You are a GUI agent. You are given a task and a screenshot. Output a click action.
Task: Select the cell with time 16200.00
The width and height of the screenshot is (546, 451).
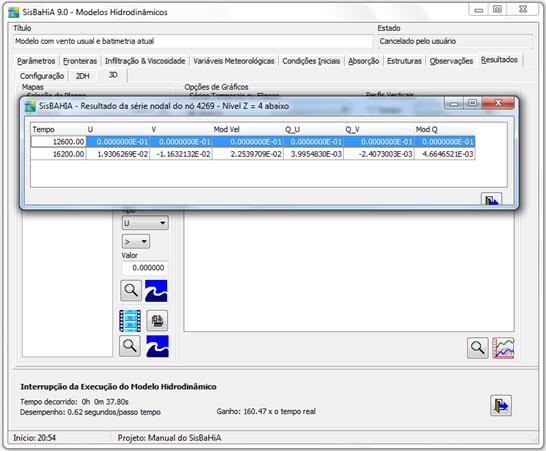pos(58,154)
